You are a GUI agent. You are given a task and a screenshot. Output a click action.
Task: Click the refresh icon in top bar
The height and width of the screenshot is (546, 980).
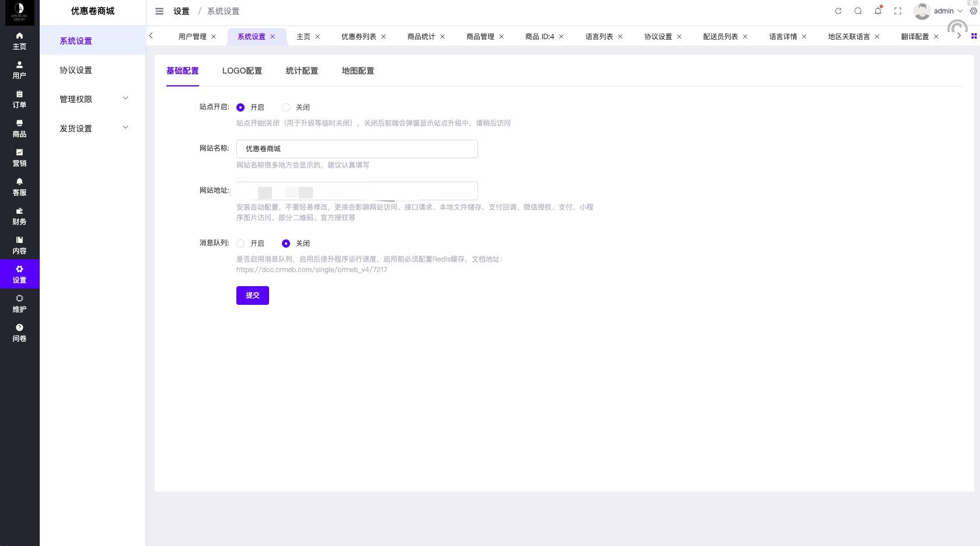point(838,11)
